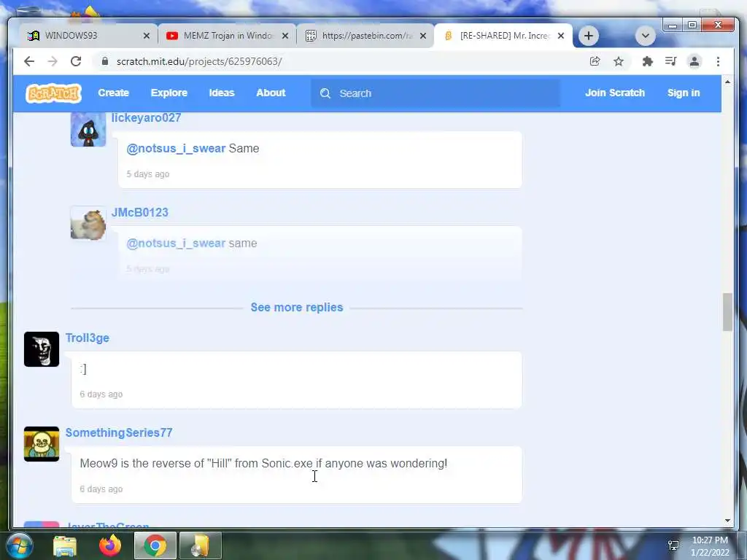The width and height of the screenshot is (747, 560).
Task: Open the Chrome three-dot menu
Action: (x=718, y=61)
